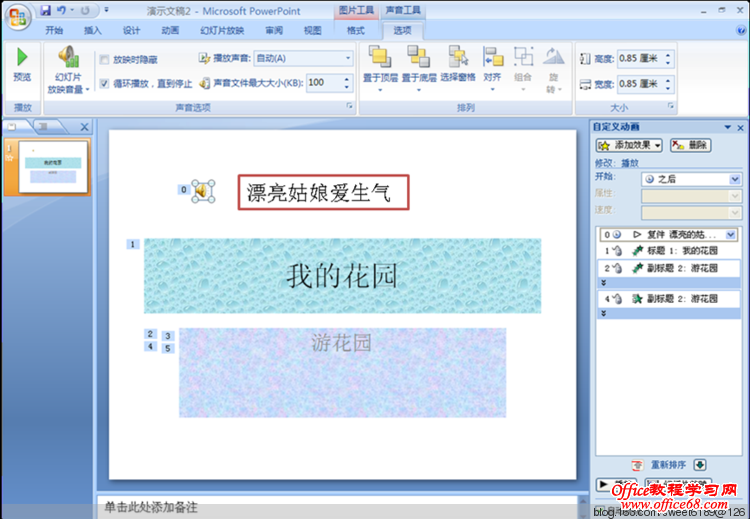Open dropdown arrow on 复件 漂亮的姑 animation item
750x519 pixels.
click(x=730, y=234)
